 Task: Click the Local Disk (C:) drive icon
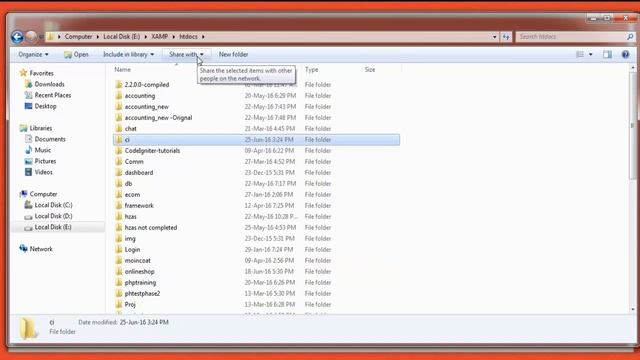point(28,205)
